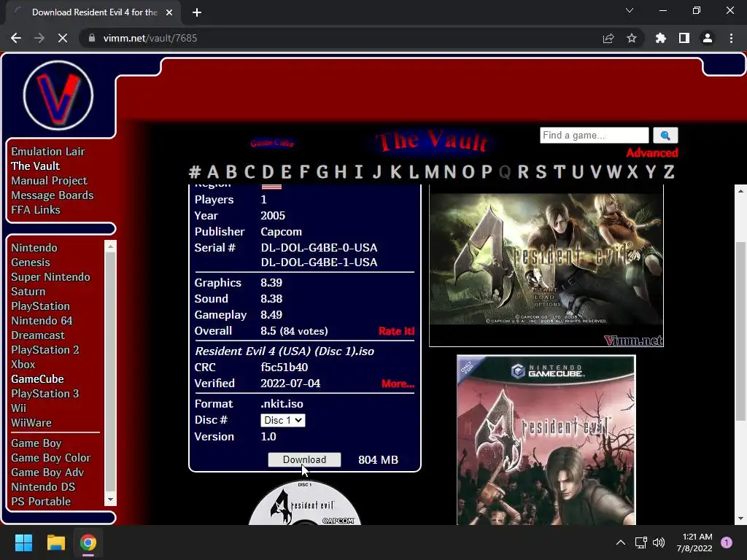Viewport: 747px width, 560px height.
Task: Stop loading with the X button
Action: (x=63, y=38)
